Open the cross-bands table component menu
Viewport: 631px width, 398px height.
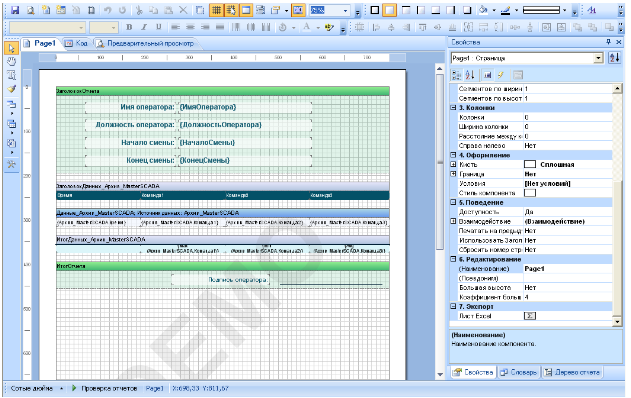[11, 124]
